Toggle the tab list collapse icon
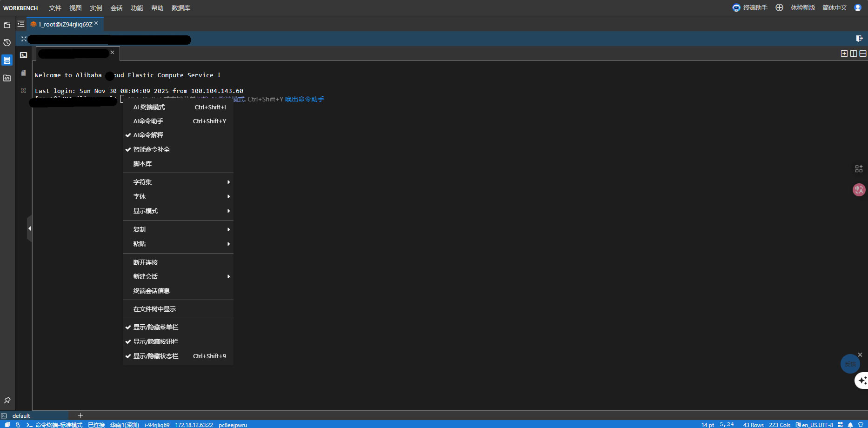 (x=21, y=24)
